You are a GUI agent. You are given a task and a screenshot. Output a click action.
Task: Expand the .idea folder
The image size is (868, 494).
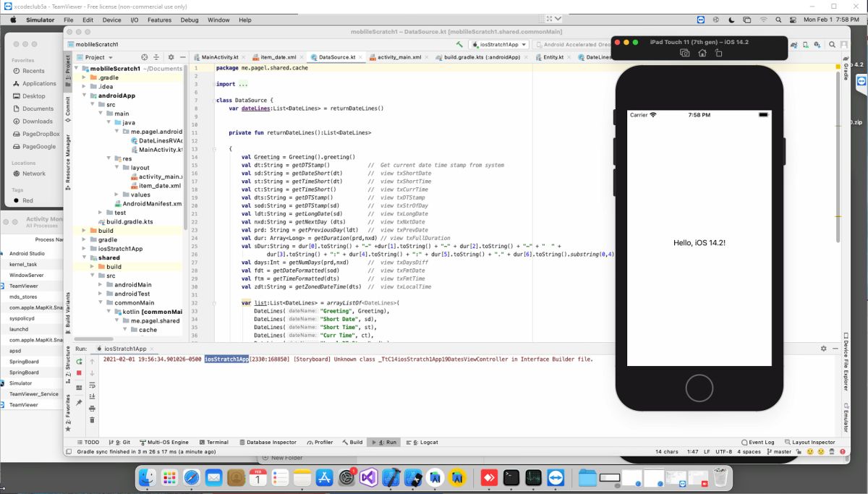85,86
